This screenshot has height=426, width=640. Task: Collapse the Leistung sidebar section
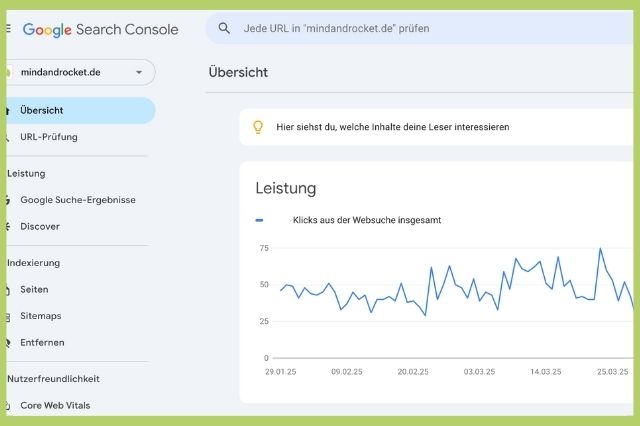tap(26, 173)
